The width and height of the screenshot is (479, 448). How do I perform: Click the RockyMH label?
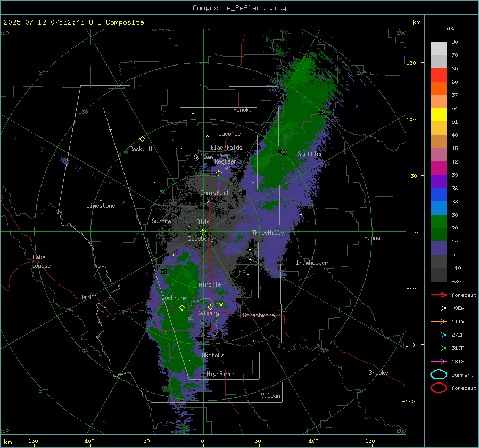141,149
